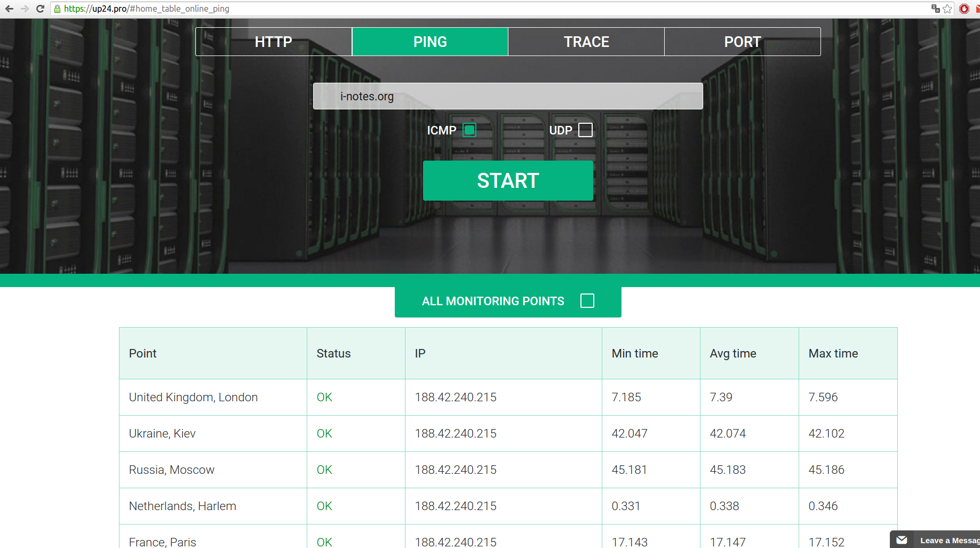Switch to the HTTP tab
Viewport: 980px width, 548px height.
click(273, 42)
